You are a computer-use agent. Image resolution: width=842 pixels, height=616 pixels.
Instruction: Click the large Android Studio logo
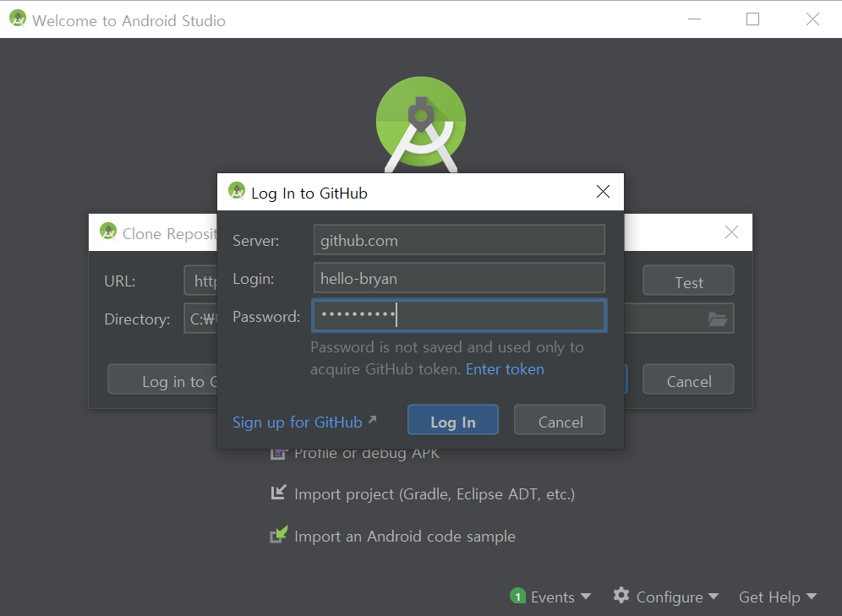(x=421, y=124)
